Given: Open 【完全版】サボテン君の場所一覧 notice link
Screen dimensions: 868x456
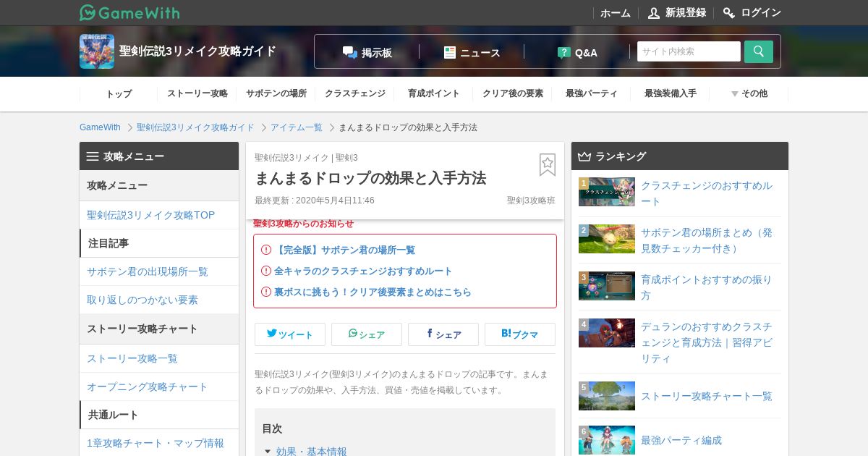Looking at the screenshot, I should coord(344,250).
